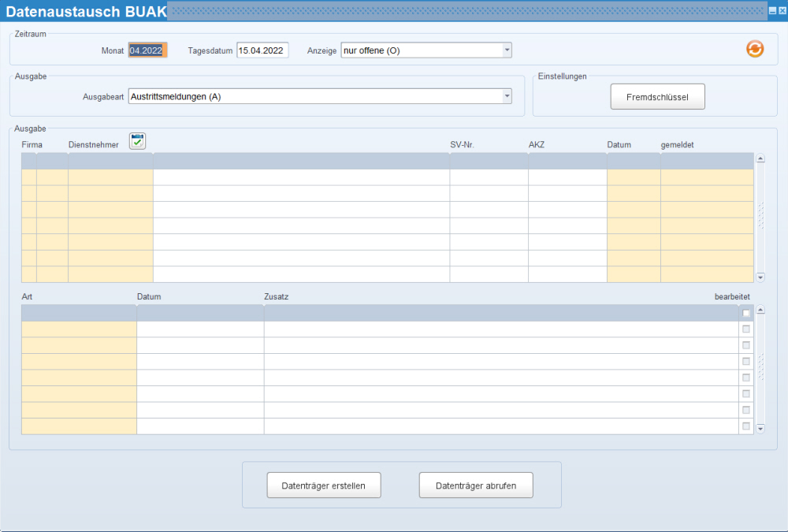Close the Datenaustausch BUAK window
This screenshot has width=788, height=532.
tap(782, 10)
